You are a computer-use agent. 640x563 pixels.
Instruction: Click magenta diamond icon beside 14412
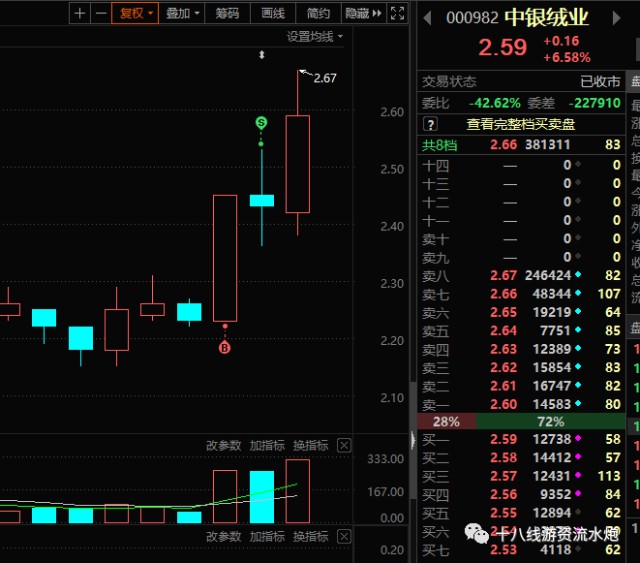(578, 457)
